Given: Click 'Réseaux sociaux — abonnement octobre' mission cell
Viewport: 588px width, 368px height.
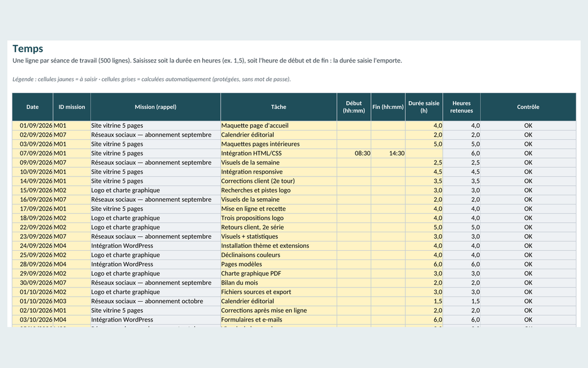Looking at the screenshot, I should 156,301.
